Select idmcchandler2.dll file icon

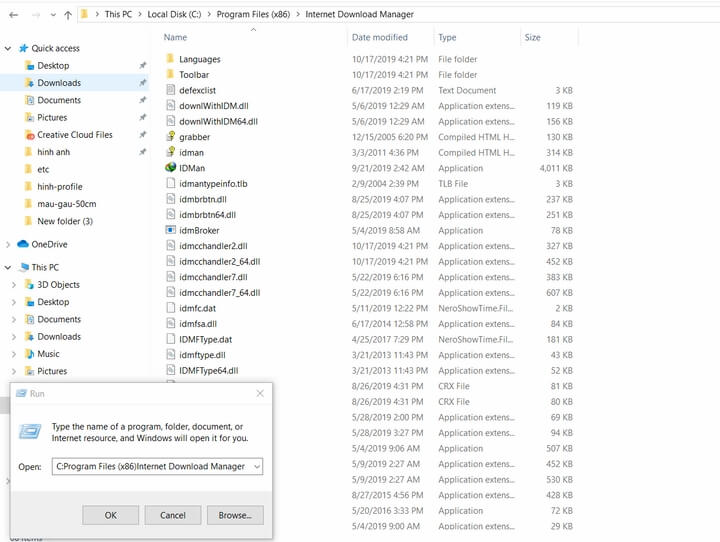(170, 246)
